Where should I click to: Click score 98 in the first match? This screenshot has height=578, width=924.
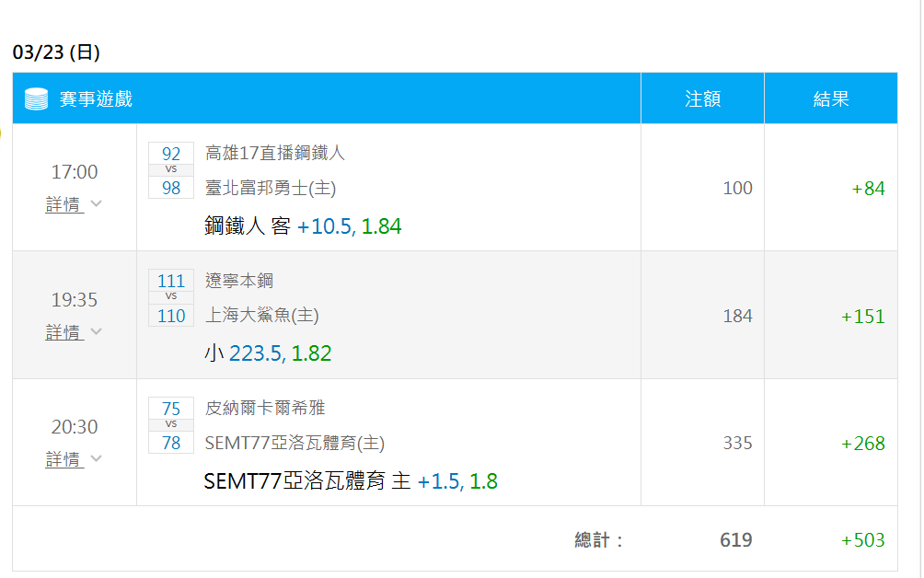[x=171, y=188]
